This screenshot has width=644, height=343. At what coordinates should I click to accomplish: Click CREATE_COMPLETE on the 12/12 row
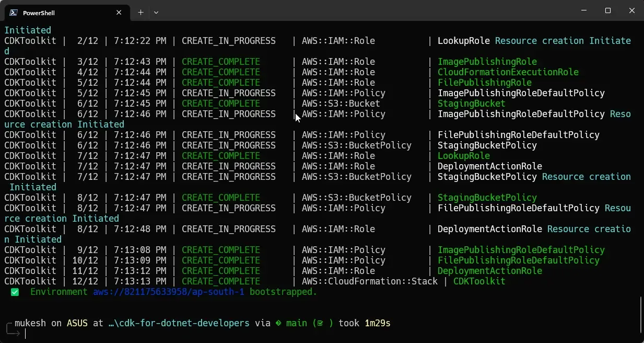(x=221, y=281)
